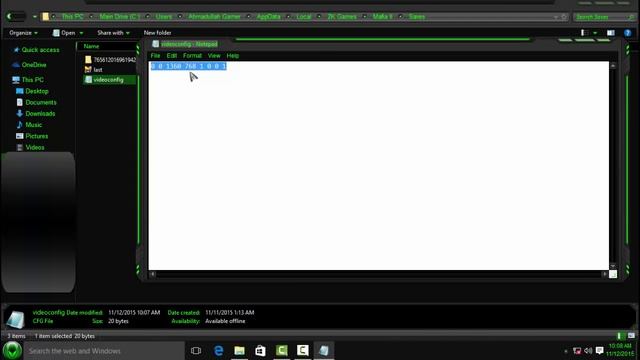Screen dimensions: 640x360
Task: Click the Notepad horizontal scrollbar left arrow
Action: (153, 274)
